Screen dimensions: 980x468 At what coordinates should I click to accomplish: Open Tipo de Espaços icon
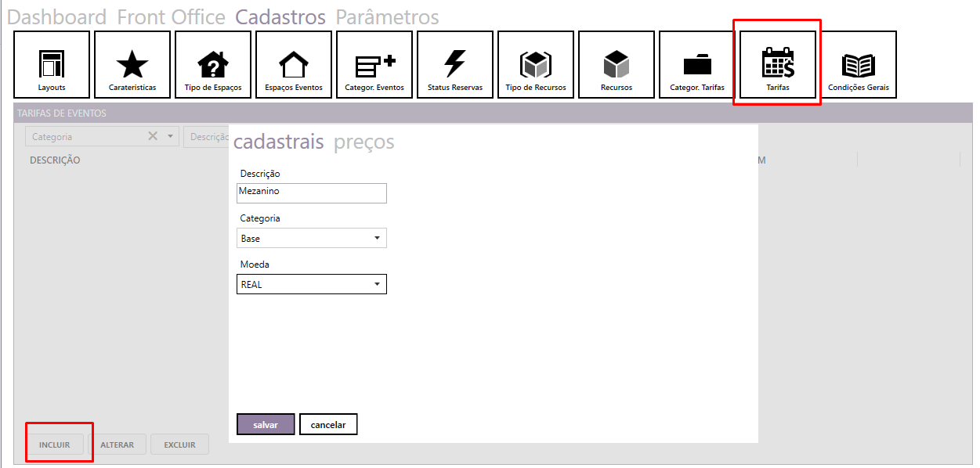(213, 65)
